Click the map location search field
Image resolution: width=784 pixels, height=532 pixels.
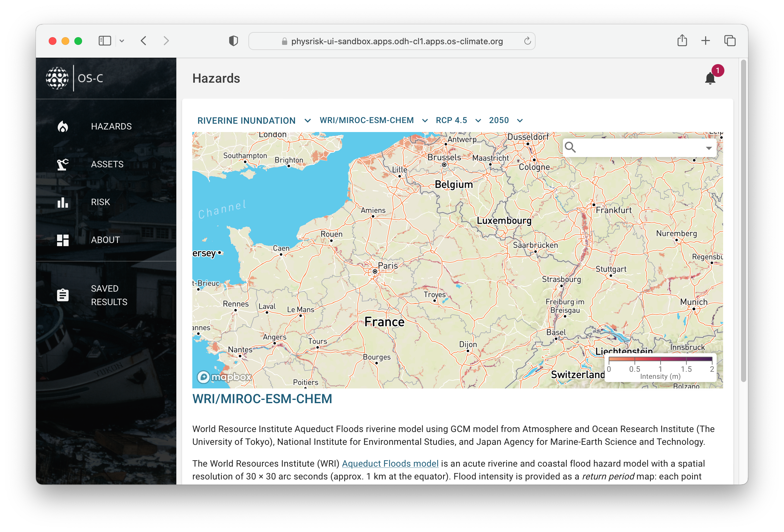640,147
